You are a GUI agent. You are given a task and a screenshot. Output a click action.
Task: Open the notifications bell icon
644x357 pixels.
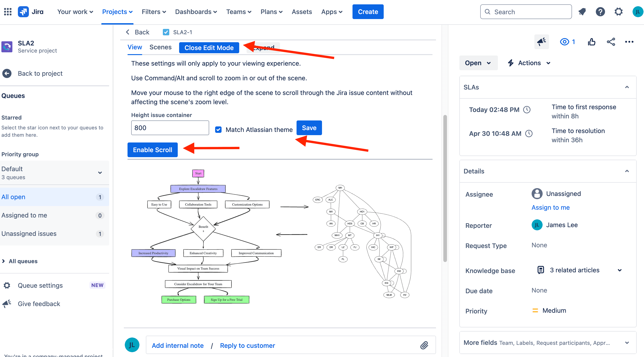click(582, 11)
